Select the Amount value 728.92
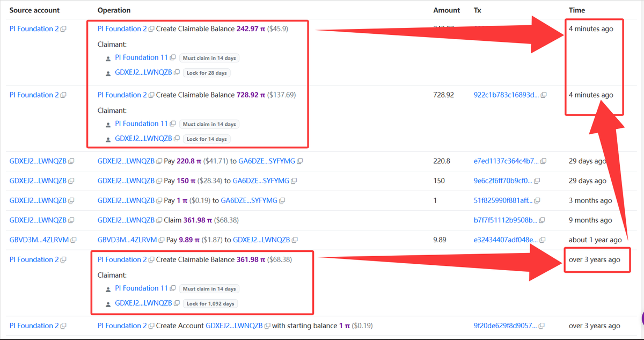The image size is (644, 340). 443,95
